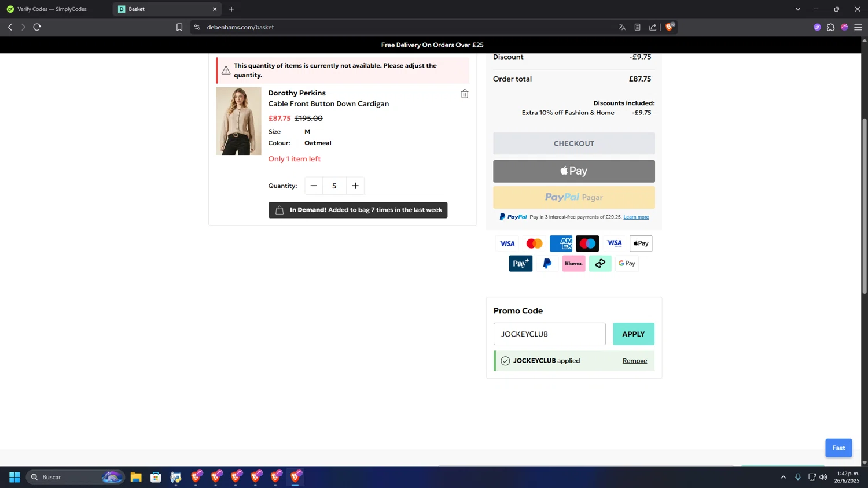Click the address bar URL debenhams.com/basket
The image size is (868, 488).
point(240,27)
